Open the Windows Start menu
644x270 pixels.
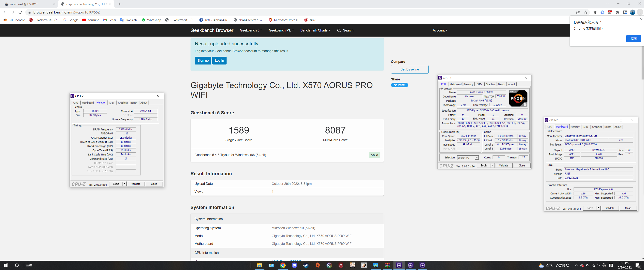[x=6, y=265]
